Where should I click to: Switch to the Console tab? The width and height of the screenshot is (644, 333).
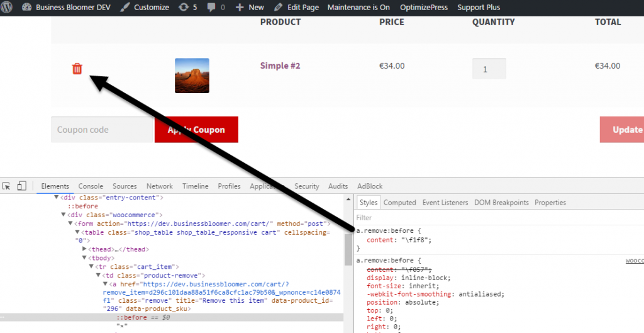pos(91,186)
